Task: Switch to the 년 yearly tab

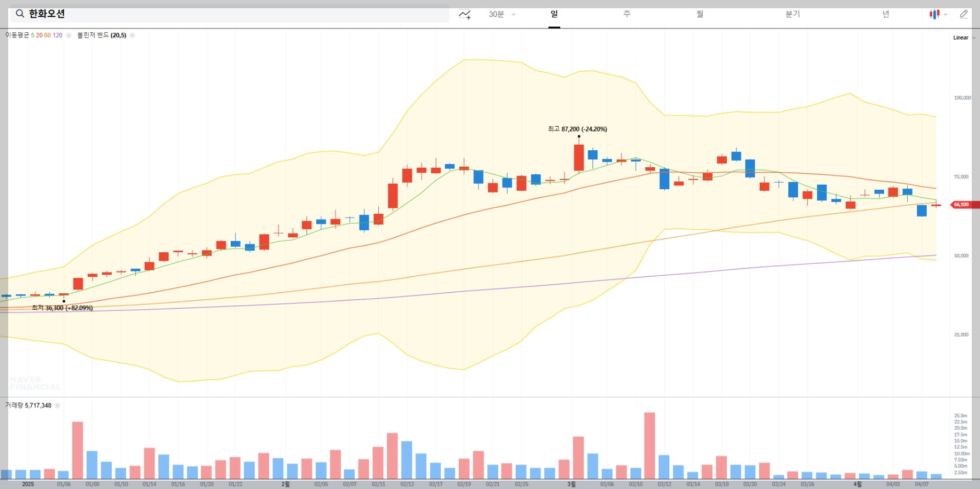Action: [x=886, y=14]
